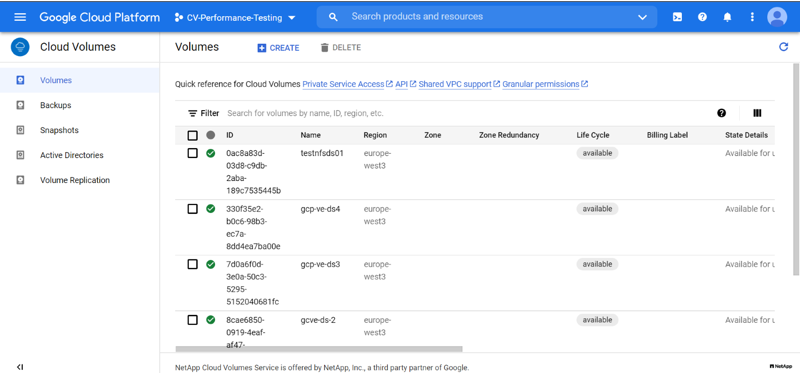Viewport: 800px width, 373px height.
Task: Click the Volumes sidebar icon
Action: click(x=20, y=80)
